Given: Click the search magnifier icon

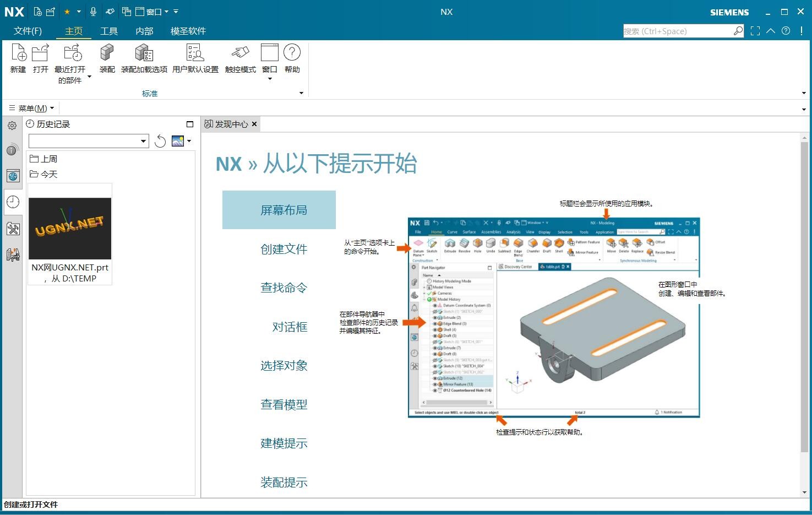Looking at the screenshot, I should 738,31.
